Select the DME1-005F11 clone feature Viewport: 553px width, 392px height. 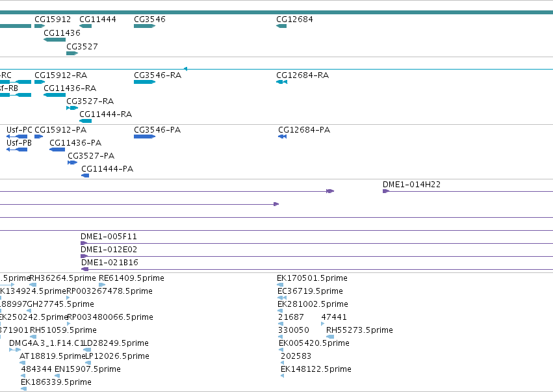[316, 243]
